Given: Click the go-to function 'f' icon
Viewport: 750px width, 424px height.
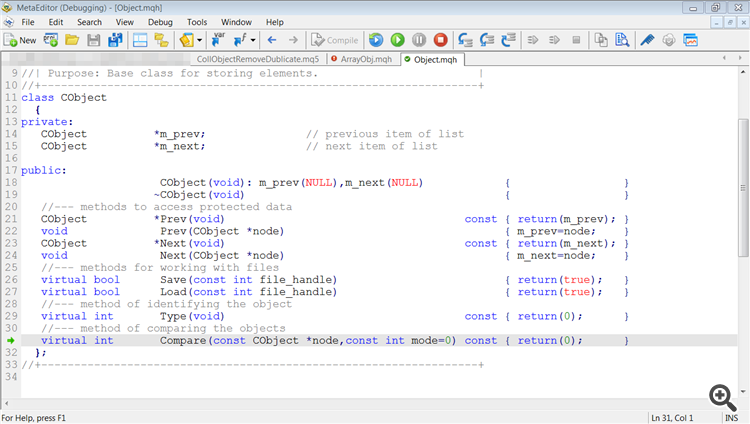Looking at the screenshot, I should tap(240, 40).
